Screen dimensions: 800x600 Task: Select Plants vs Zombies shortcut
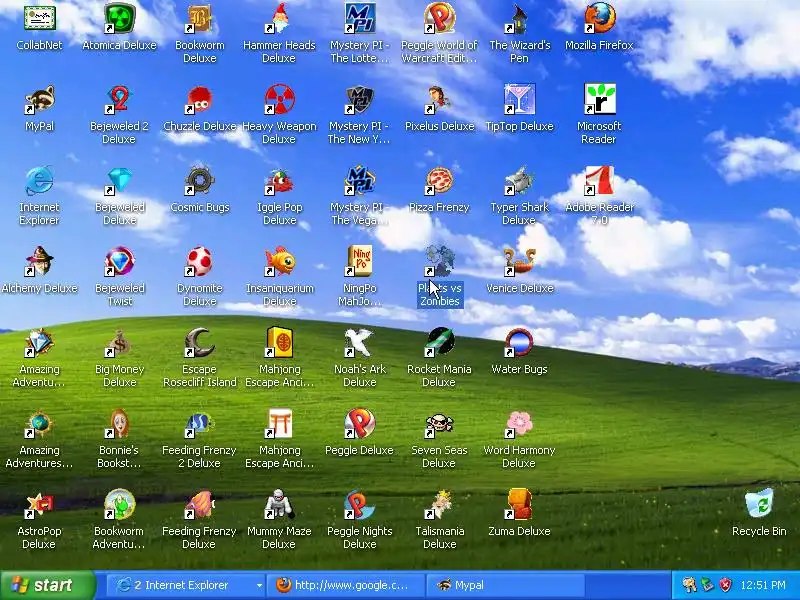[439, 261]
